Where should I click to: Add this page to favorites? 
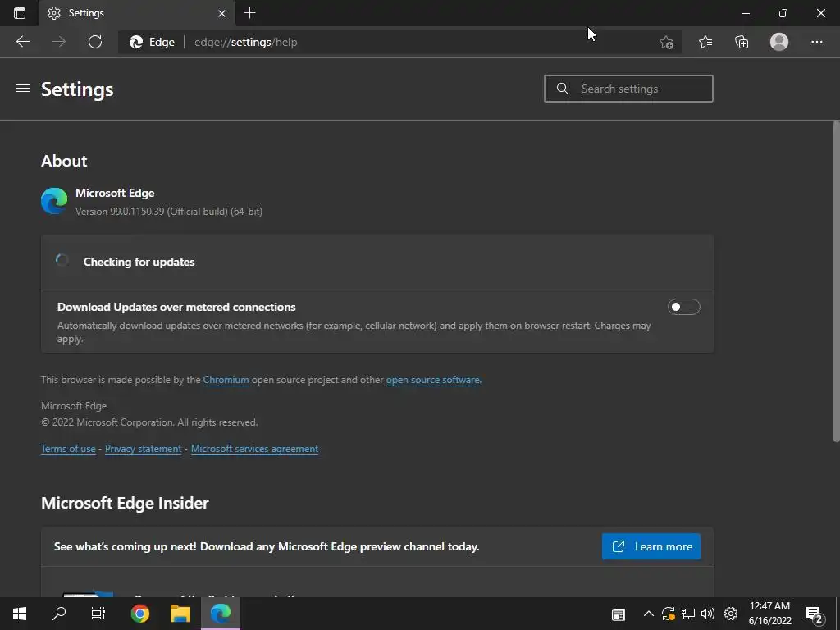666,42
